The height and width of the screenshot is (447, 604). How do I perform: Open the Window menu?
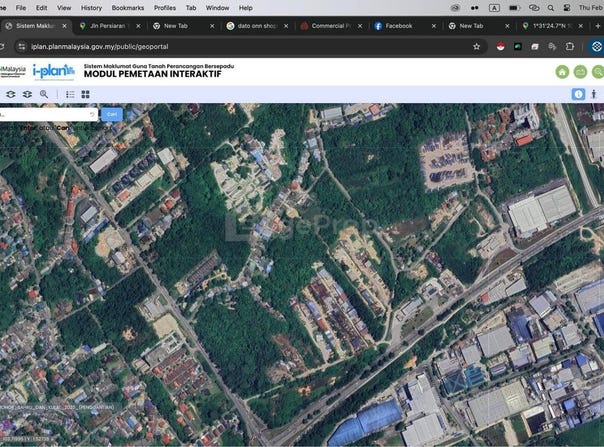click(217, 8)
